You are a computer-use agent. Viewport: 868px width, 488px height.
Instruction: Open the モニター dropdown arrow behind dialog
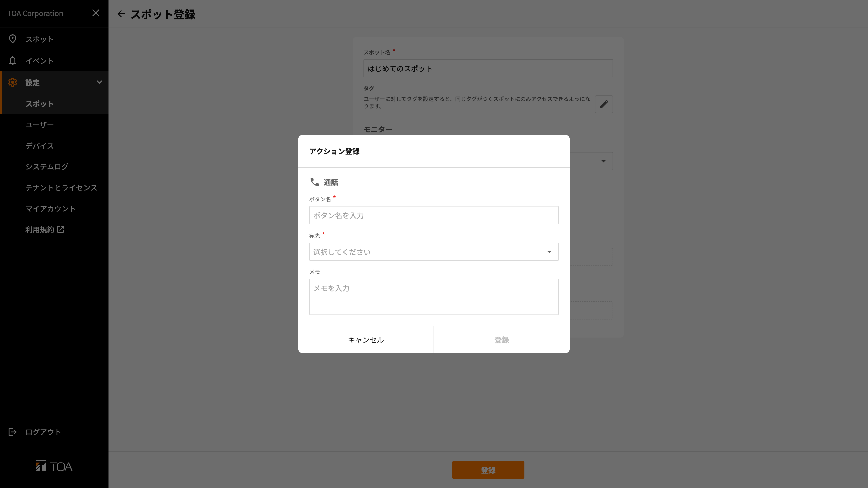coord(603,161)
